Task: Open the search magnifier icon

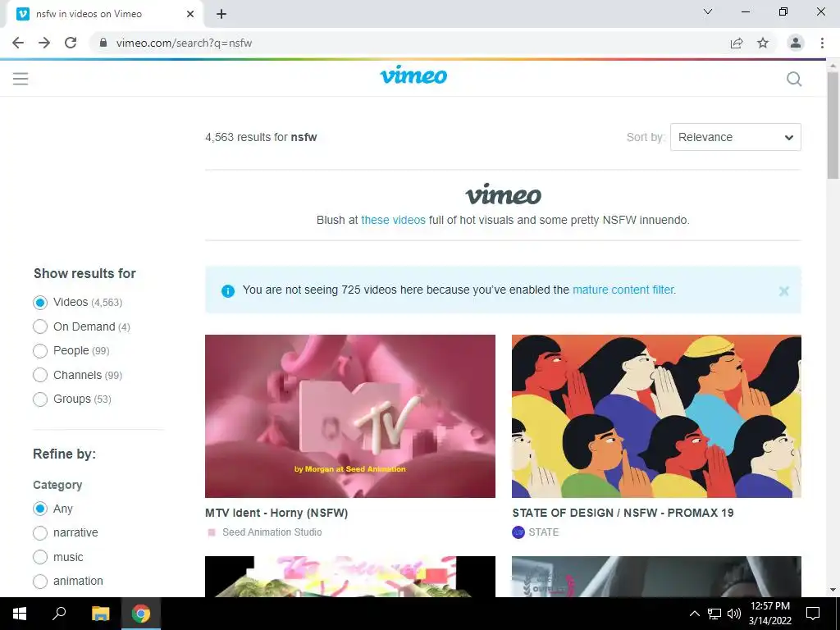Action: point(794,80)
